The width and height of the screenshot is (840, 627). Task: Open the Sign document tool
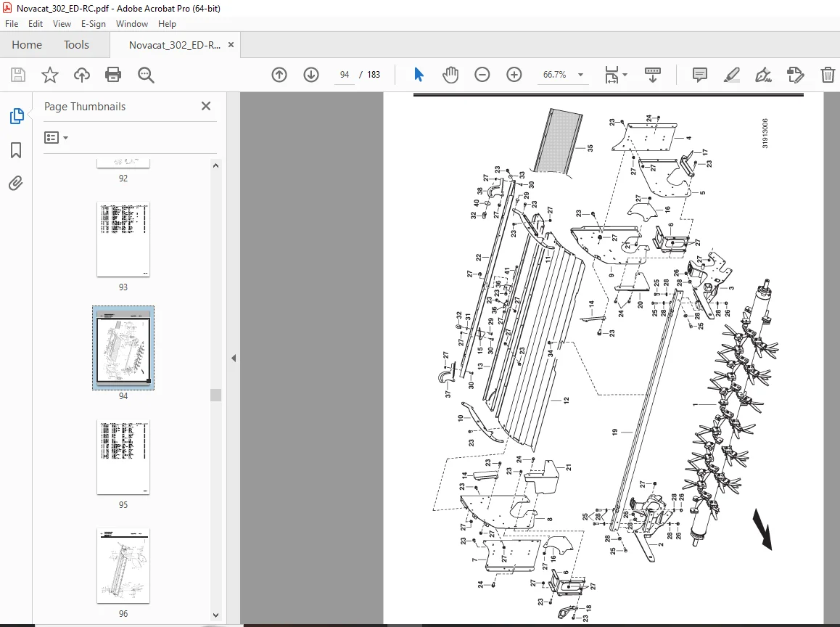pos(763,75)
